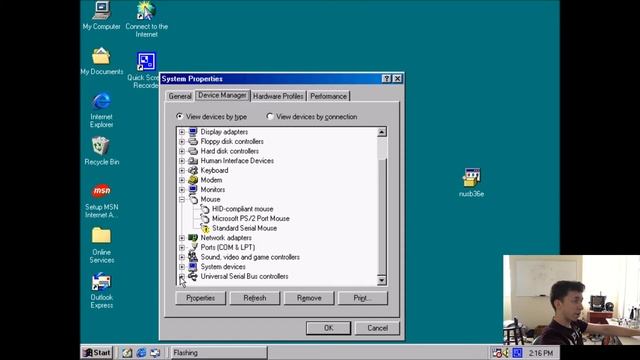Expand Sound, video and game controllers node
The image size is (640, 360).
coord(182,257)
